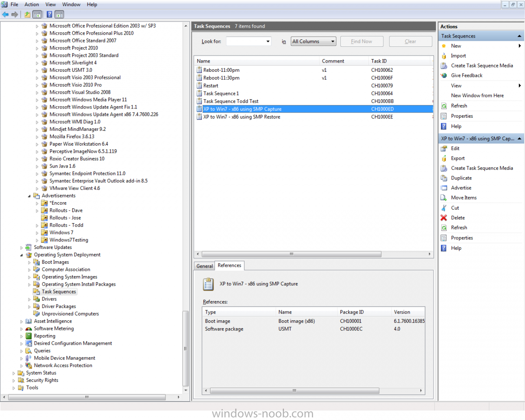
Task: Click the Software Updates tree icon
Action: point(29,248)
